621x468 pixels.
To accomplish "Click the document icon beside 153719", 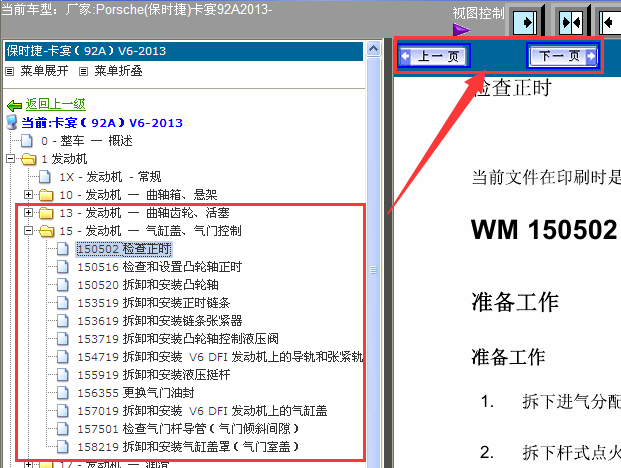I will [x=63, y=339].
